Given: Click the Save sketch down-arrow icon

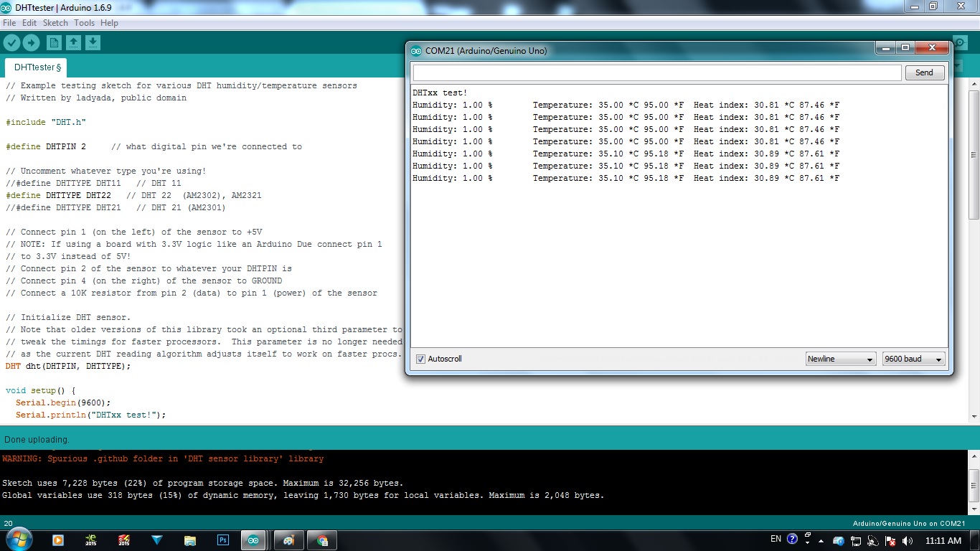Looking at the screenshot, I should pos(93,43).
